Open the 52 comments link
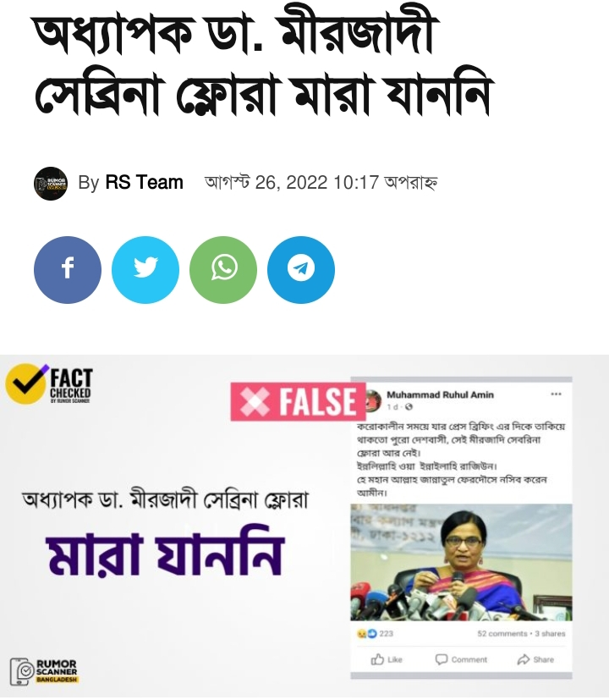This screenshot has width=609, height=700. click(502, 633)
